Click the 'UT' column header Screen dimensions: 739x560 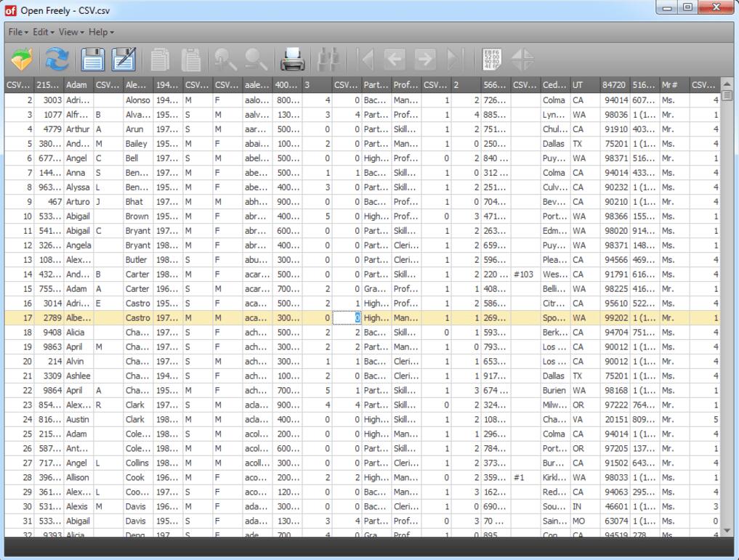coord(584,85)
